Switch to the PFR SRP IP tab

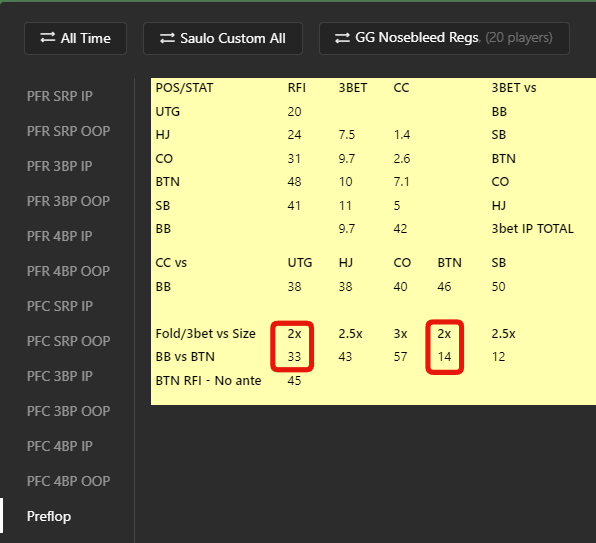coord(60,96)
